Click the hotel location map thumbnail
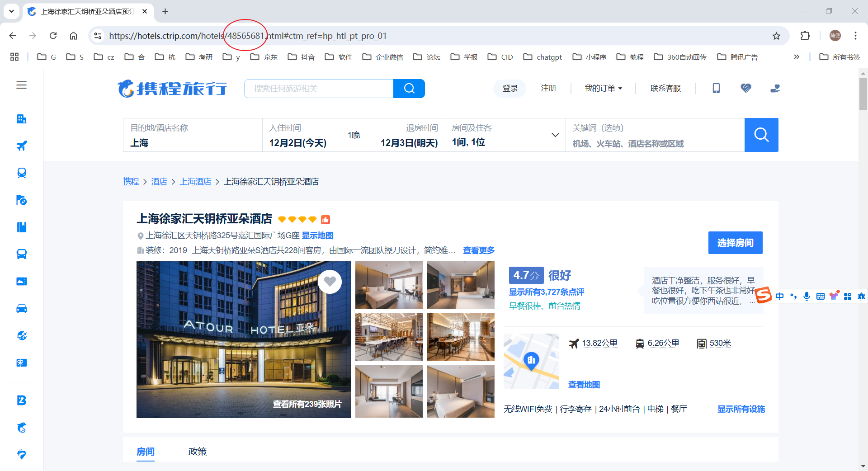The width and height of the screenshot is (868, 471). tap(531, 361)
